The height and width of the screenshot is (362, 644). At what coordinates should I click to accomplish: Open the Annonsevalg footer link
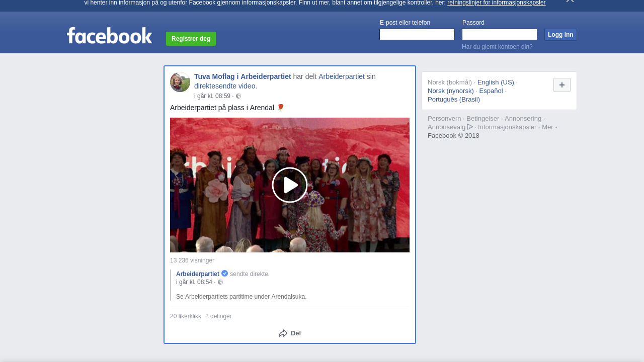pyautogui.click(x=447, y=127)
